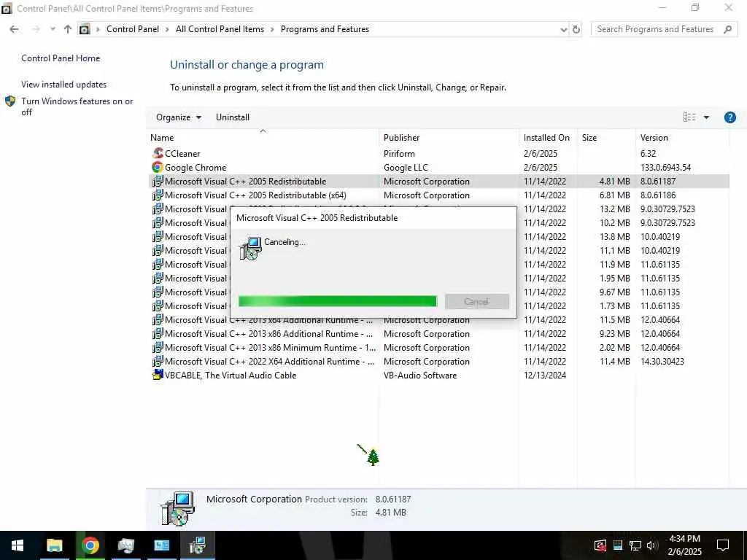747x560 pixels.
Task: Click the Uninstall toolbar button
Action: (x=233, y=117)
